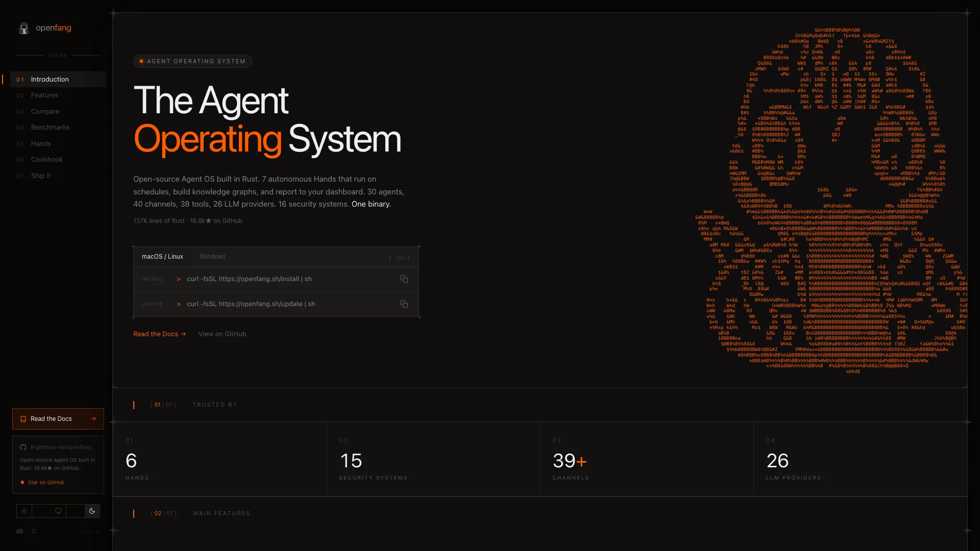Open the X (Twitter) link icon
Viewport: 980px width, 551px height.
click(x=34, y=532)
